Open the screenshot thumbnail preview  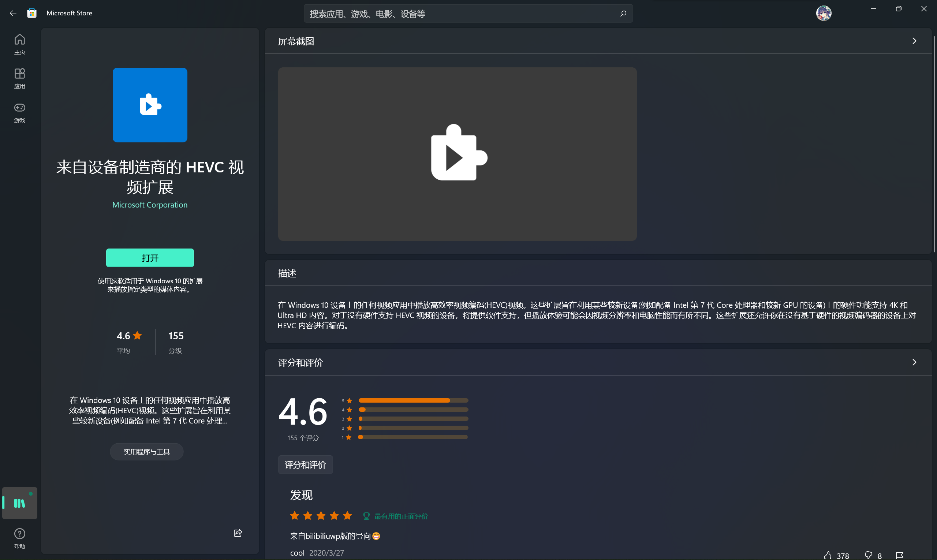pyautogui.click(x=458, y=154)
